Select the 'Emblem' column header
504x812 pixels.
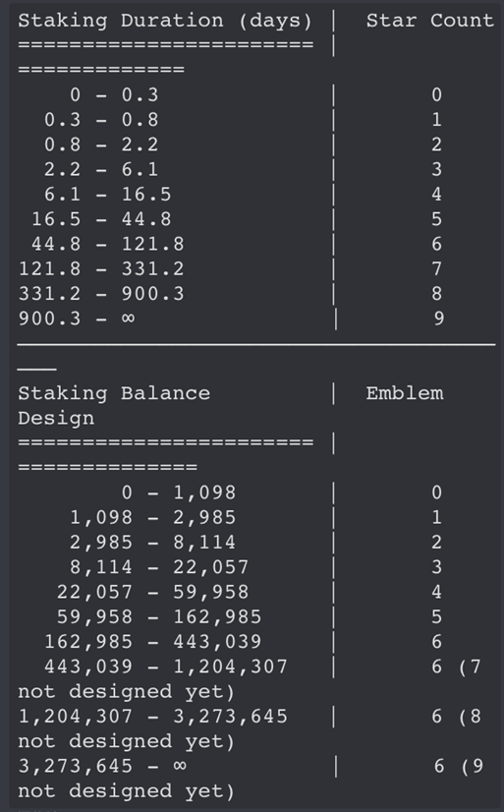405,393
